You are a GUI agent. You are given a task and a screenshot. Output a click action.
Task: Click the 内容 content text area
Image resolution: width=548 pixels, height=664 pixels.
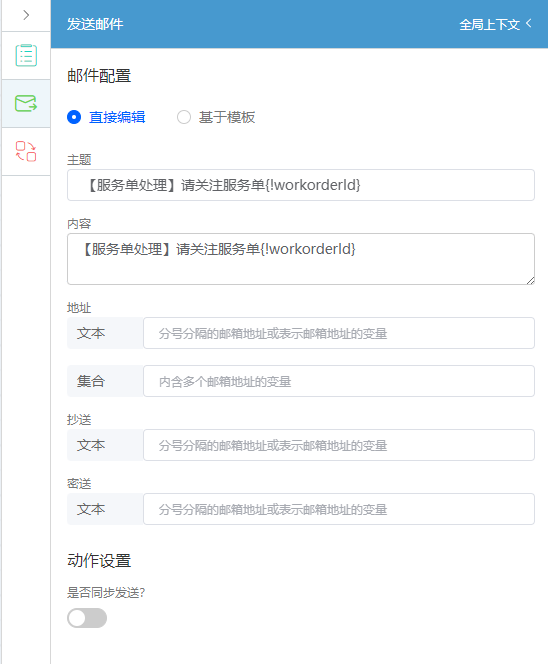(301, 259)
